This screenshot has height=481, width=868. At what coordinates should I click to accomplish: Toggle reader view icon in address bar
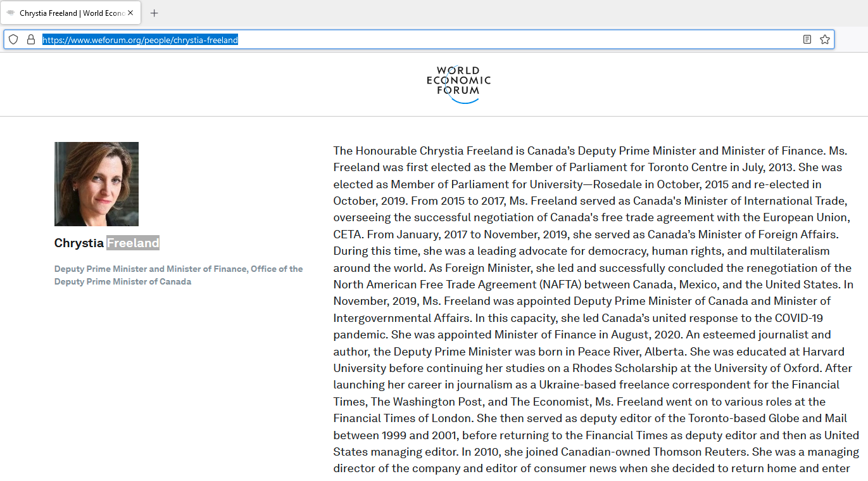[x=807, y=39]
